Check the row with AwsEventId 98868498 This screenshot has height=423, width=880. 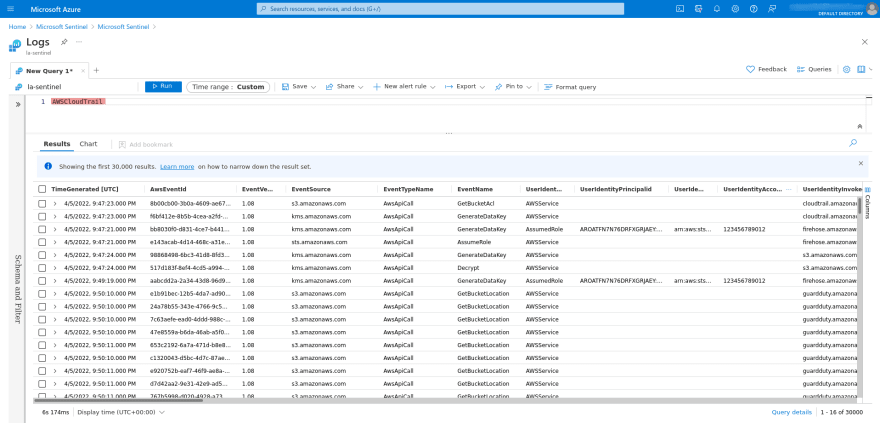coord(42,255)
